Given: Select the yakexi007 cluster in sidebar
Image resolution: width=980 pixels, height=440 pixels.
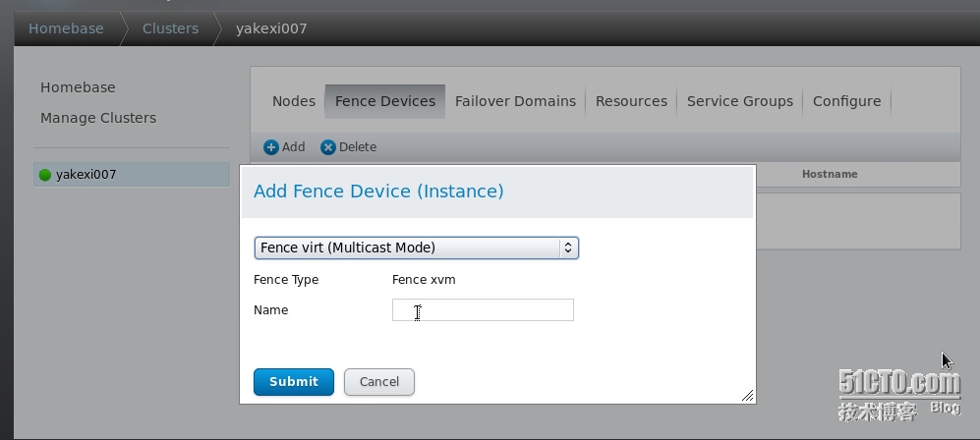Looking at the screenshot, I should 132,174.
